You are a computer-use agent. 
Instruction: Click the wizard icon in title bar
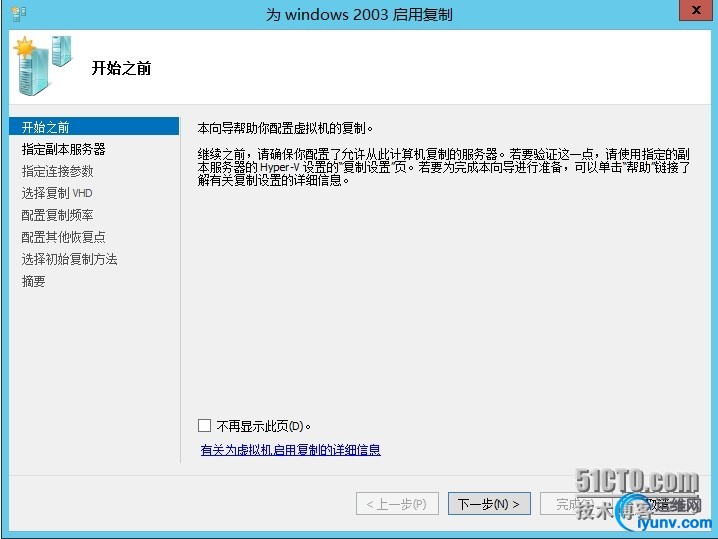(18, 14)
